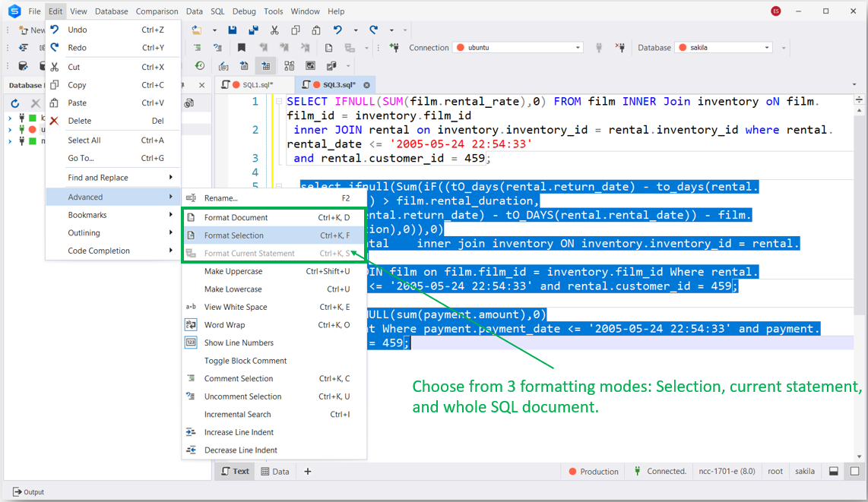868x502 pixels.
Task: Click the Save icon in the toolbar
Action: click(233, 30)
